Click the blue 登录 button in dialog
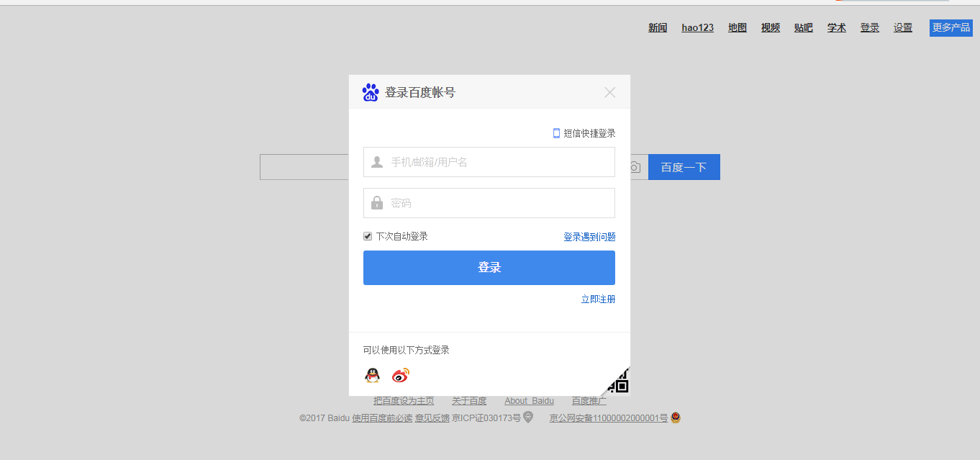The height and width of the screenshot is (460, 980). [489, 268]
